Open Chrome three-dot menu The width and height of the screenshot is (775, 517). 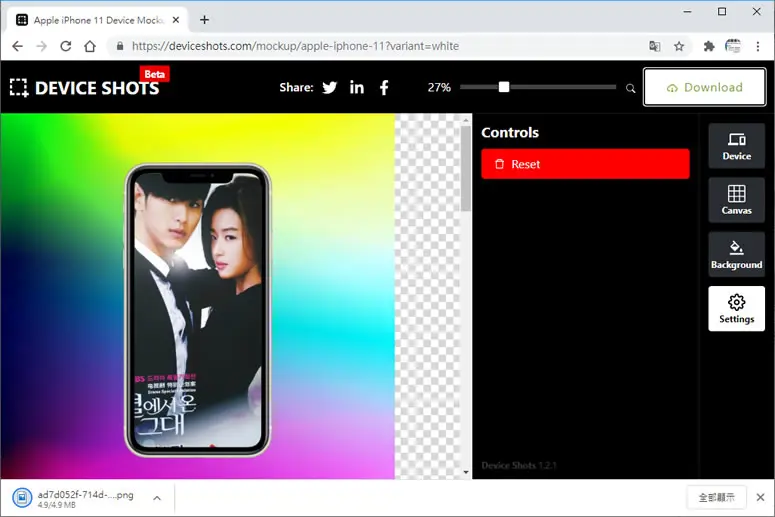point(758,46)
